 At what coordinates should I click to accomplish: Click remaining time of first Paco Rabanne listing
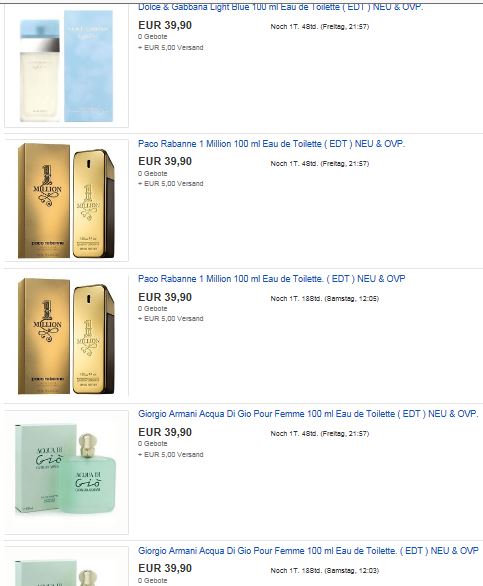[x=320, y=164]
